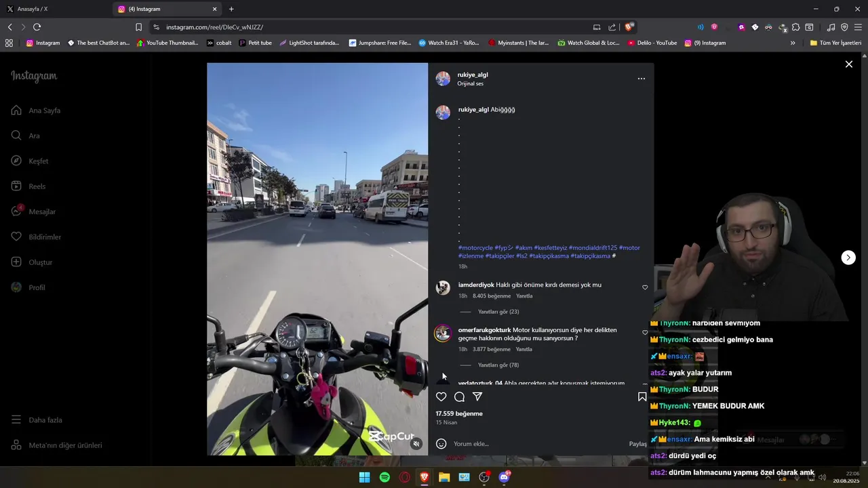This screenshot has width=868, height=488.
Task: Show hidden bookmarks with the double chevron
Action: (793, 43)
